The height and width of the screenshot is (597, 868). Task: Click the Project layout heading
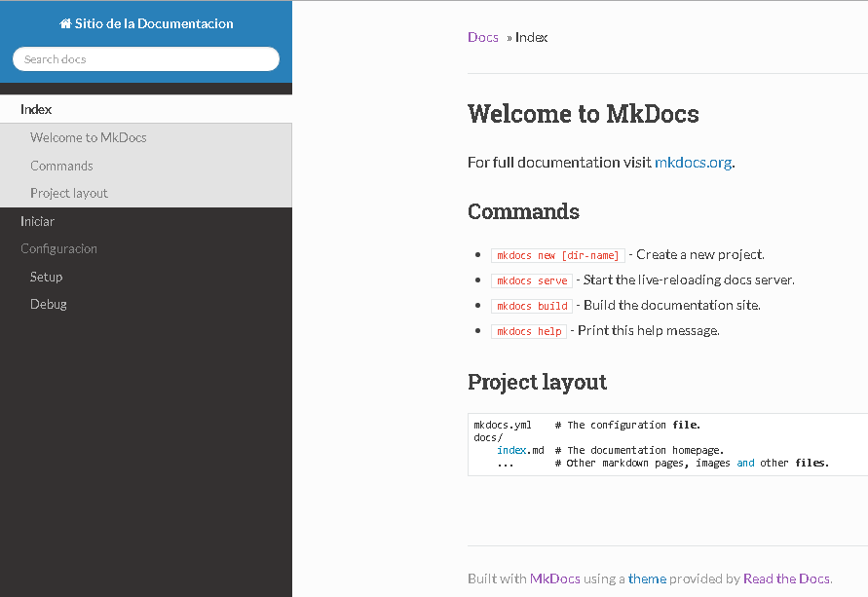537,382
